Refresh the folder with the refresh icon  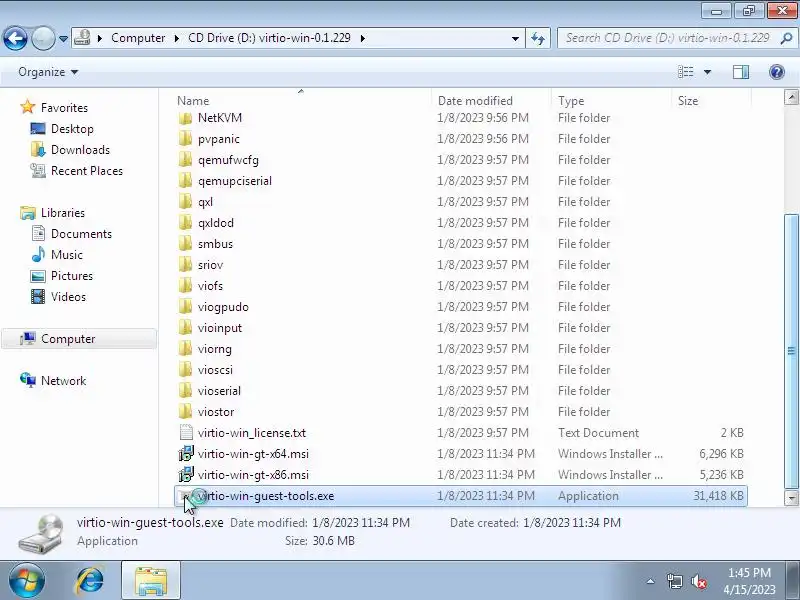538,38
